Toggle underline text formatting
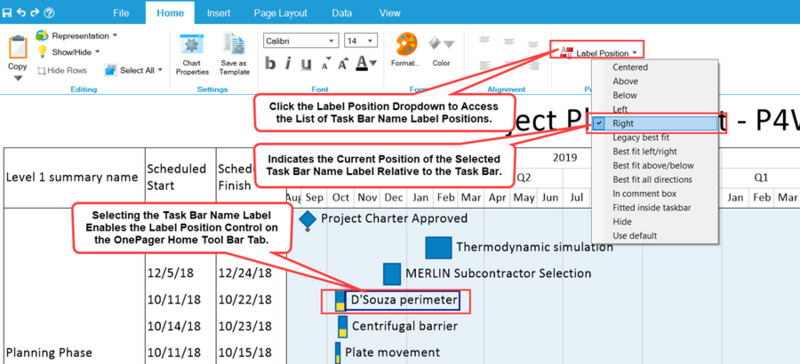The image size is (800, 364). pyautogui.click(x=306, y=64)
